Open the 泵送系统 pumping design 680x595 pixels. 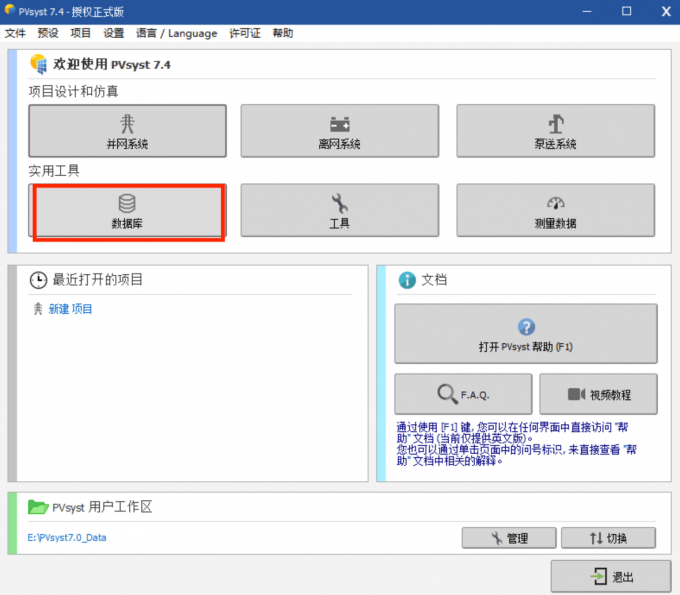[x=556, y=131]
